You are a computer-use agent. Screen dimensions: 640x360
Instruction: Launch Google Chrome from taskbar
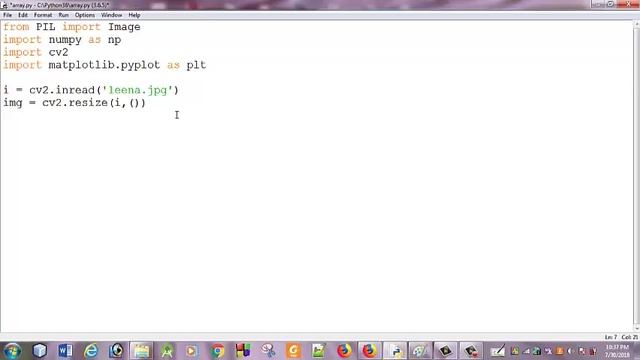(x=218, y=351)
